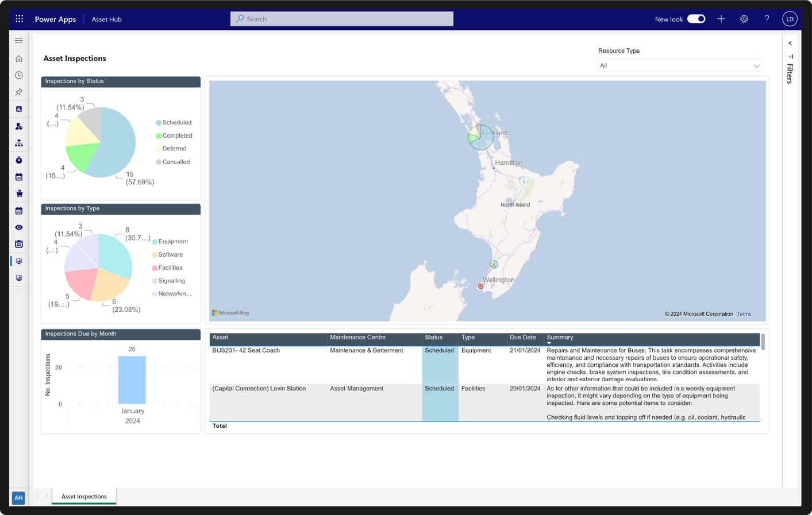Click the vertical Filters label
Screen dimensions: 812x515
791,74
